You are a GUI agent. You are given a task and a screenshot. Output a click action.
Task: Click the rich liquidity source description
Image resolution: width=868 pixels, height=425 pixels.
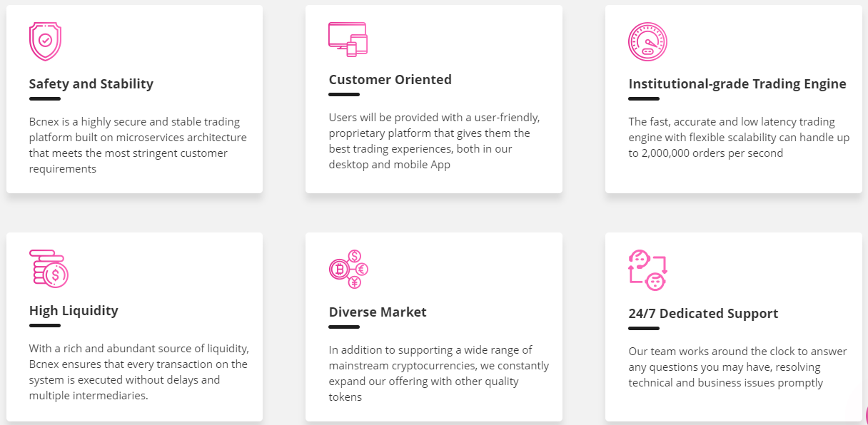[138, 372]
